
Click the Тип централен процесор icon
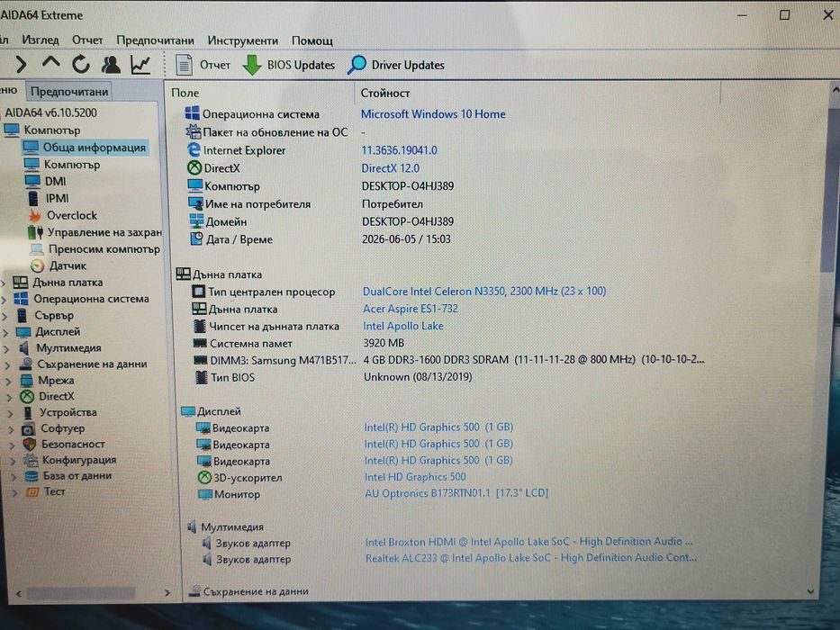click(x=198, y=292)
